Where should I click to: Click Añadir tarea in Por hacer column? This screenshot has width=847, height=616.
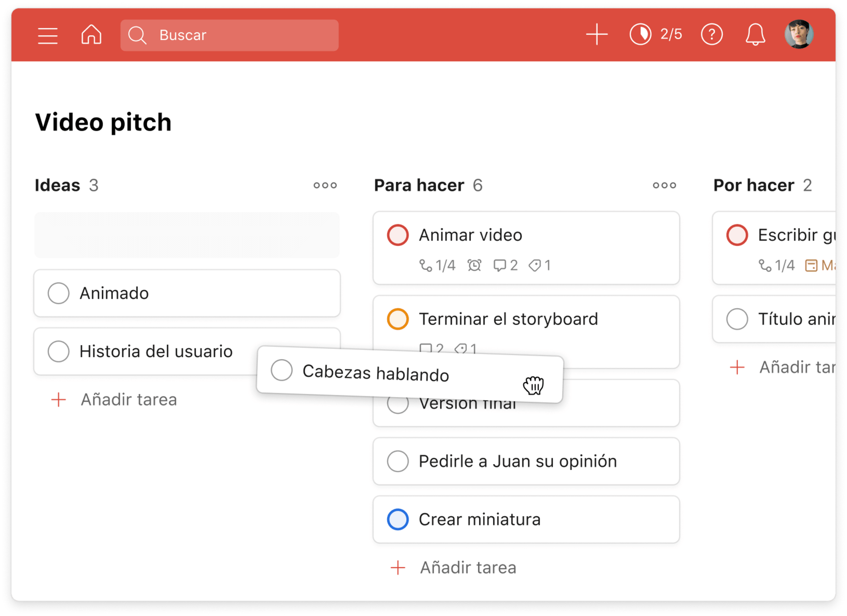(x=782, y=368)
